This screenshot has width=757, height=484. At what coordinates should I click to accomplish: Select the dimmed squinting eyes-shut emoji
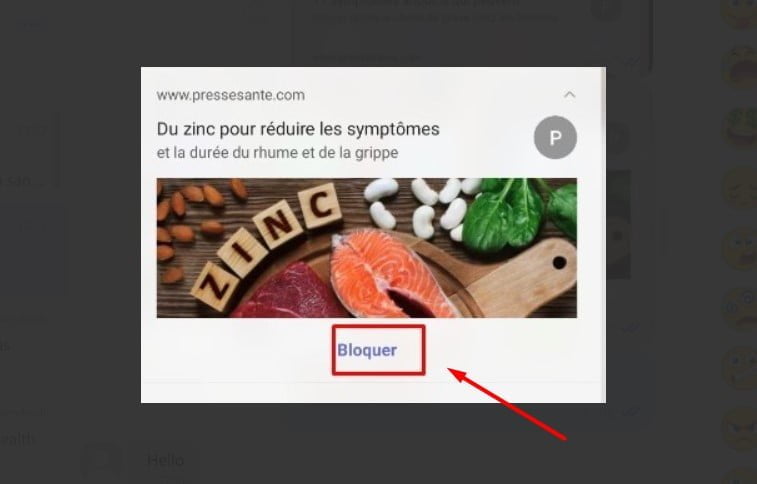point(741,188)
